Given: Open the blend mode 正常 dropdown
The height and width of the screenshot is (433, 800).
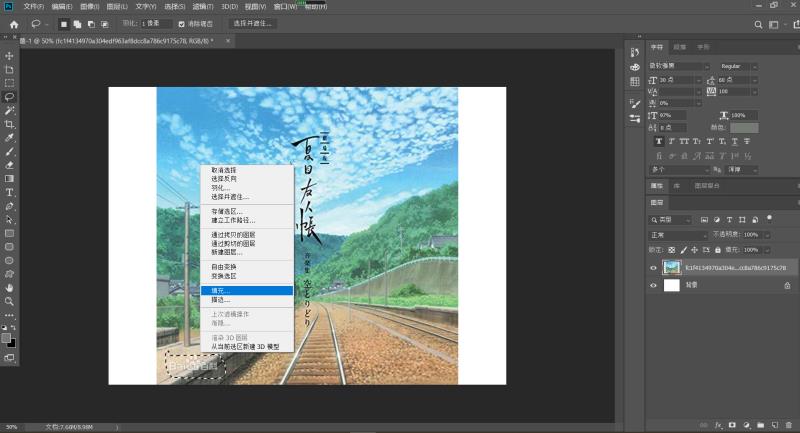Looking at the screenshot, I should click(x=674, y=235).
